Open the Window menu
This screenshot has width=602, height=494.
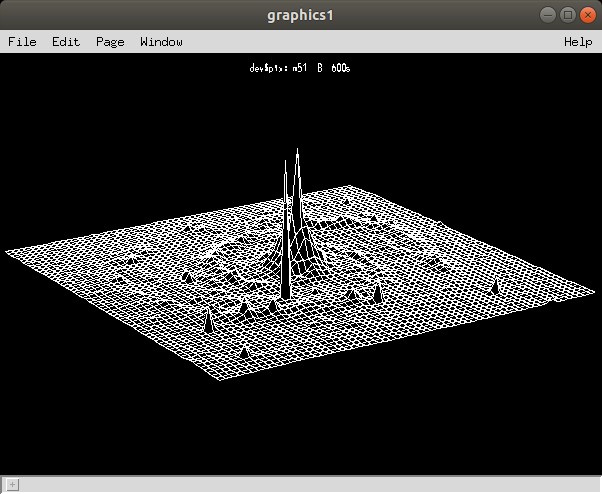[x=161, y=42]
